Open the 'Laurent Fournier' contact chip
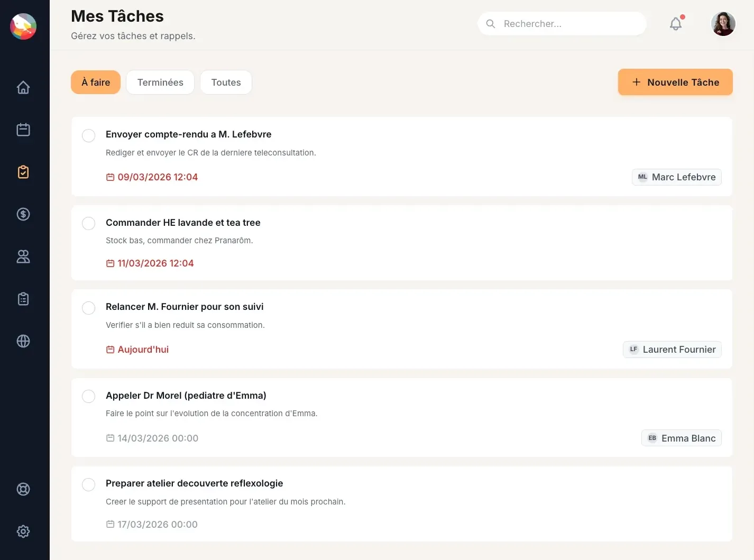This screenshot has width=754, height=560. click(672, 349)
